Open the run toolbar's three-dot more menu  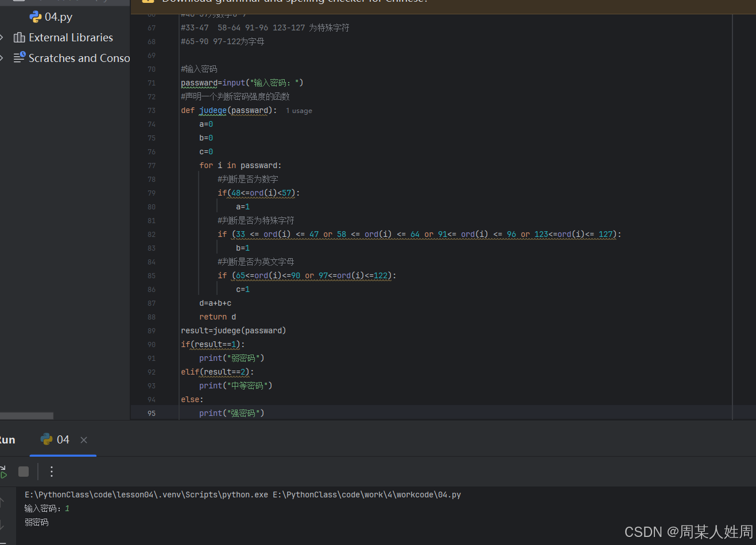point(52,472)
